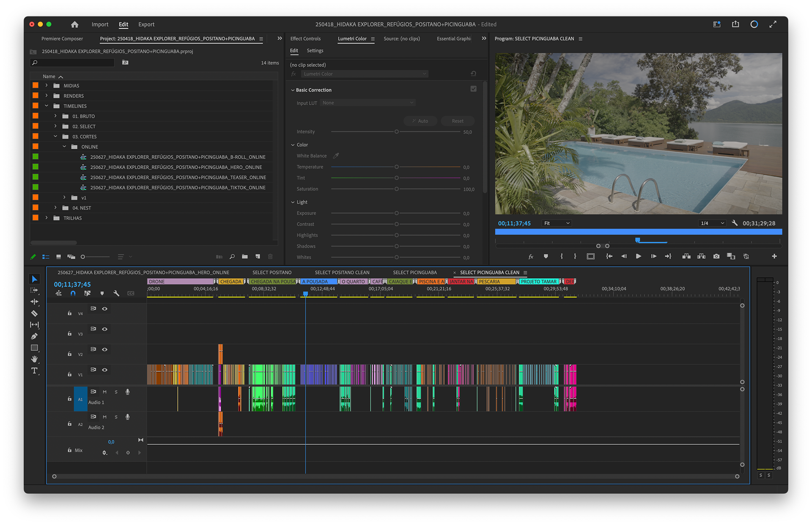Click the Export Frame camera icon
812x525 pixels.
tap(716, 256)
